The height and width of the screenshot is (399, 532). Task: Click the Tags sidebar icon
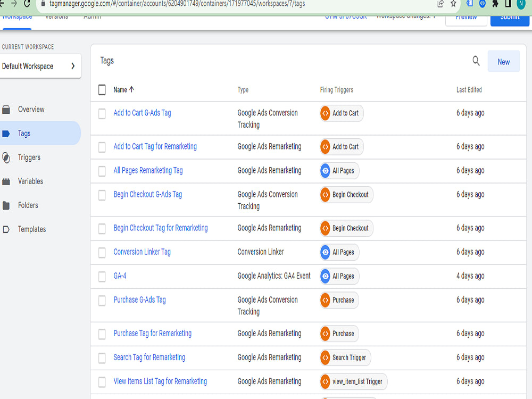[6, 134]
